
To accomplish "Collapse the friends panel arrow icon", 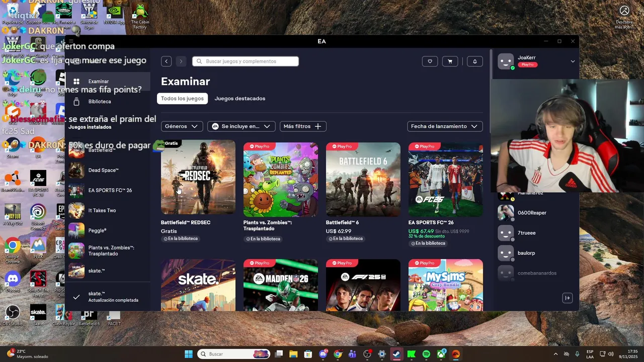I will point(567,298).
